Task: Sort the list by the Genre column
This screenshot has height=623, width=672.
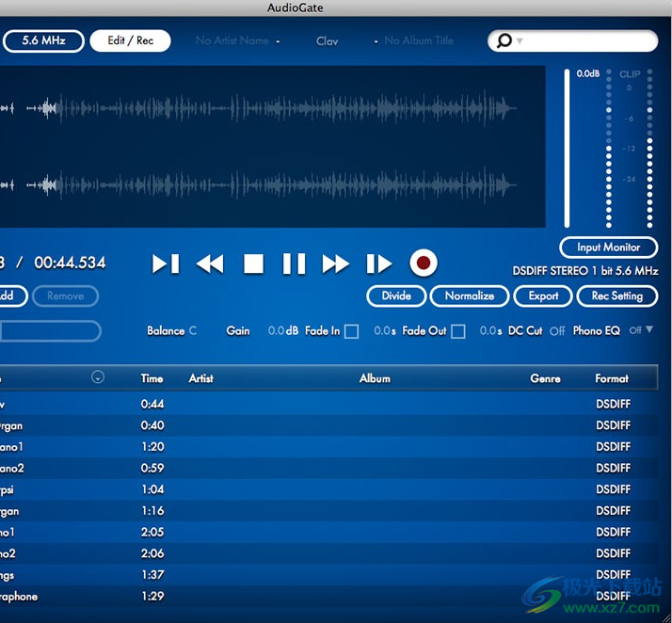Action: coord(545,378)
